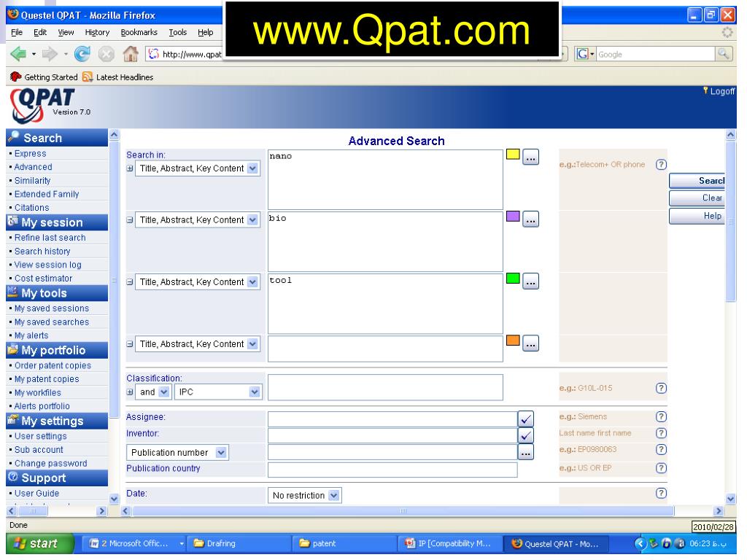Open the Similarity search link

point(32,181)
